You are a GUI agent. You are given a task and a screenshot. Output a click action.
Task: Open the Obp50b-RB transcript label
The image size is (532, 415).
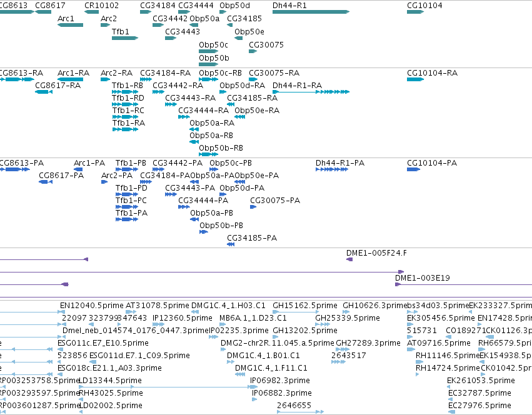point(221,148)
